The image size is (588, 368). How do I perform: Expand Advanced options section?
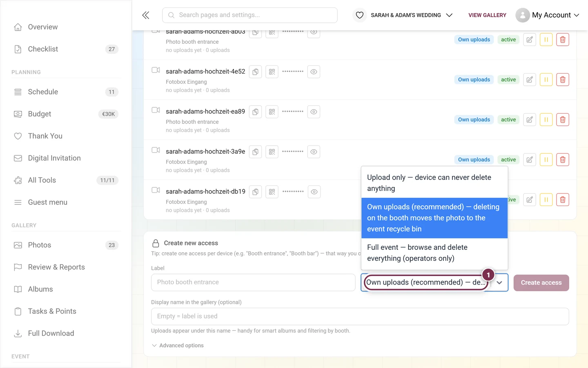178,346
